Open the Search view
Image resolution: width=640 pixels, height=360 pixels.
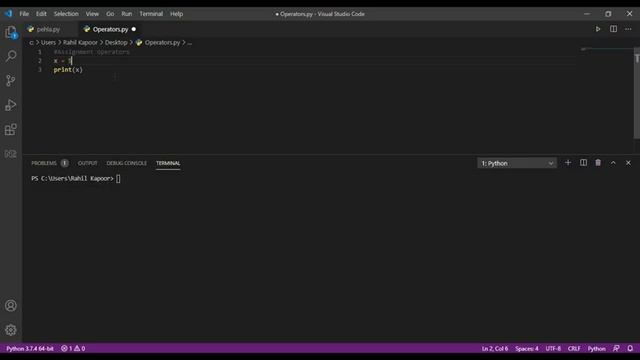point(11,56)
